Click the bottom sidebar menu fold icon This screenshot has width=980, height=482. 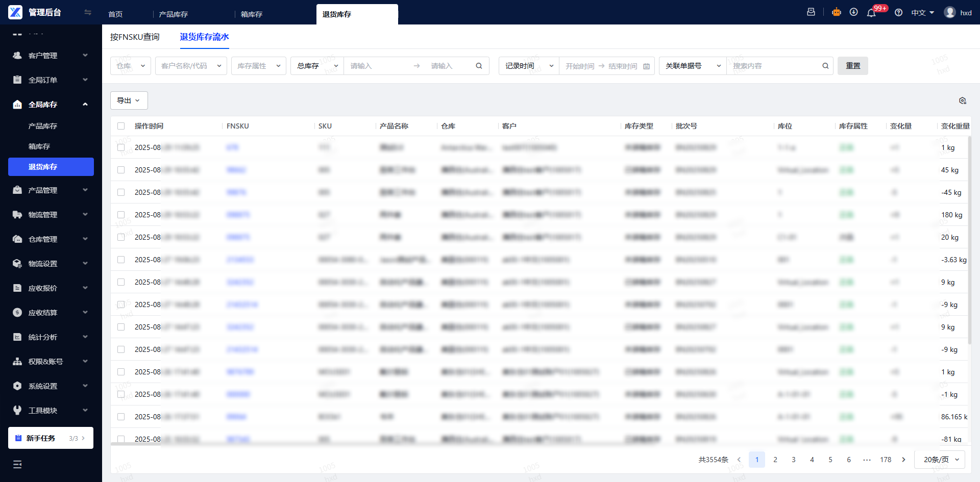(17, 464)
